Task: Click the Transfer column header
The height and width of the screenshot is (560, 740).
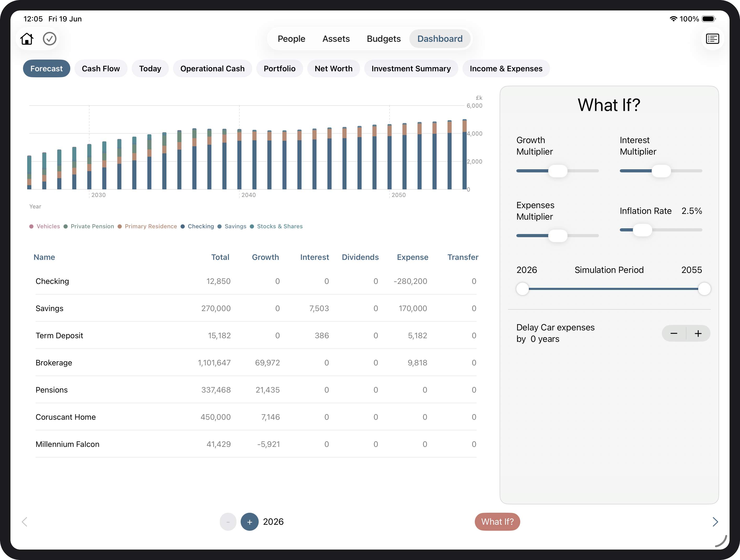Action: point(463,257)
